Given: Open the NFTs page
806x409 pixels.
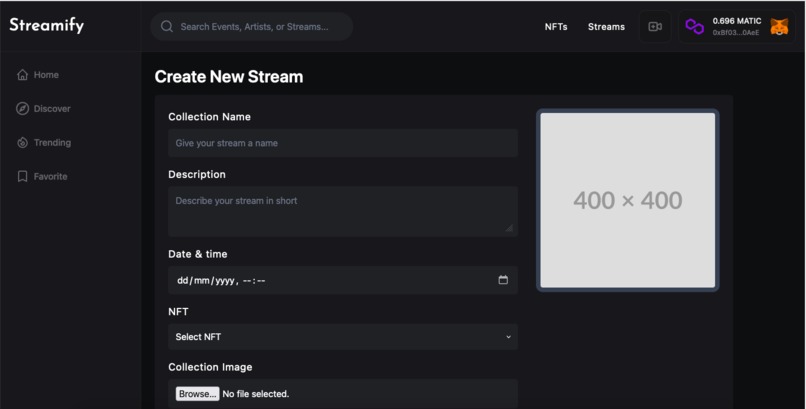Looking at the screenshot, I should (x=556, y=27).
